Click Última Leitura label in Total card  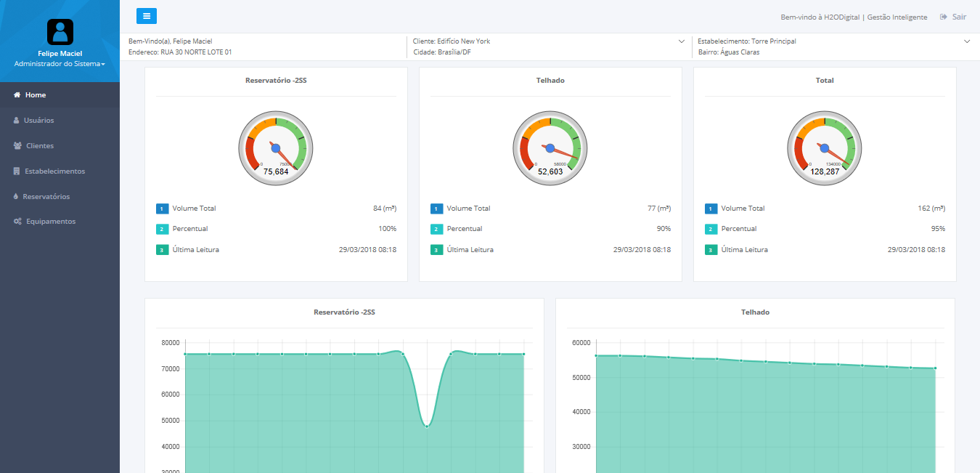click(x=744, y=250)
